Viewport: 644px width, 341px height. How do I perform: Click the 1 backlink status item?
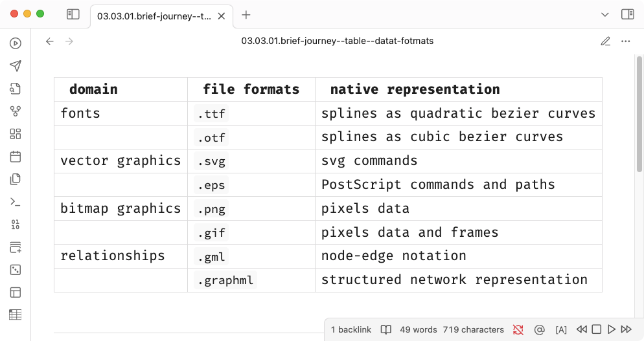click(x=351, y=329)
